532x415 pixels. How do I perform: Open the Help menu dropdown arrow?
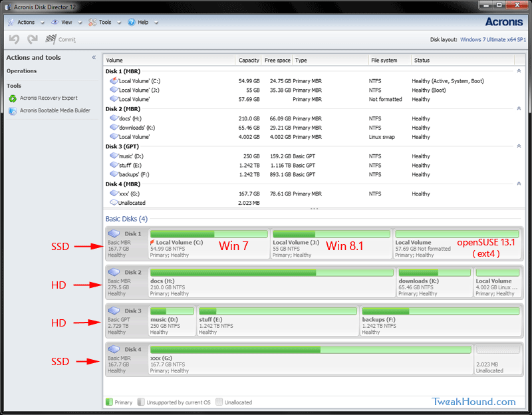(156, 23)
